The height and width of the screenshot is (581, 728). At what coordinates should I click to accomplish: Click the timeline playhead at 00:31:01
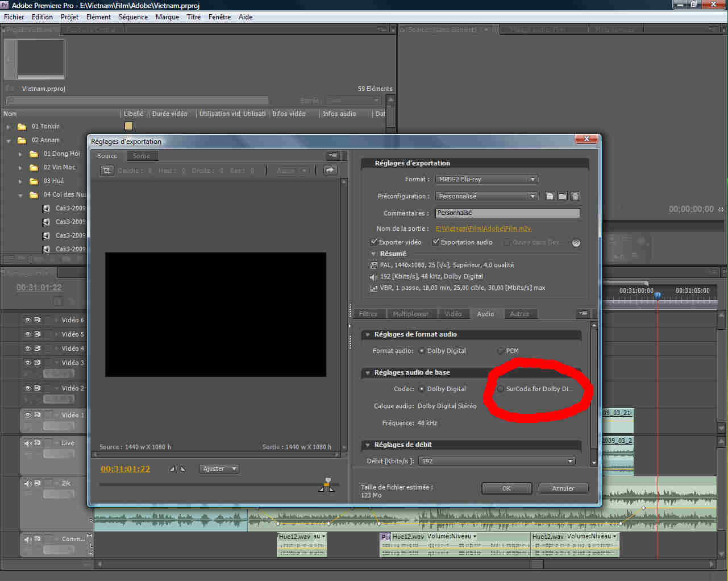658,295
